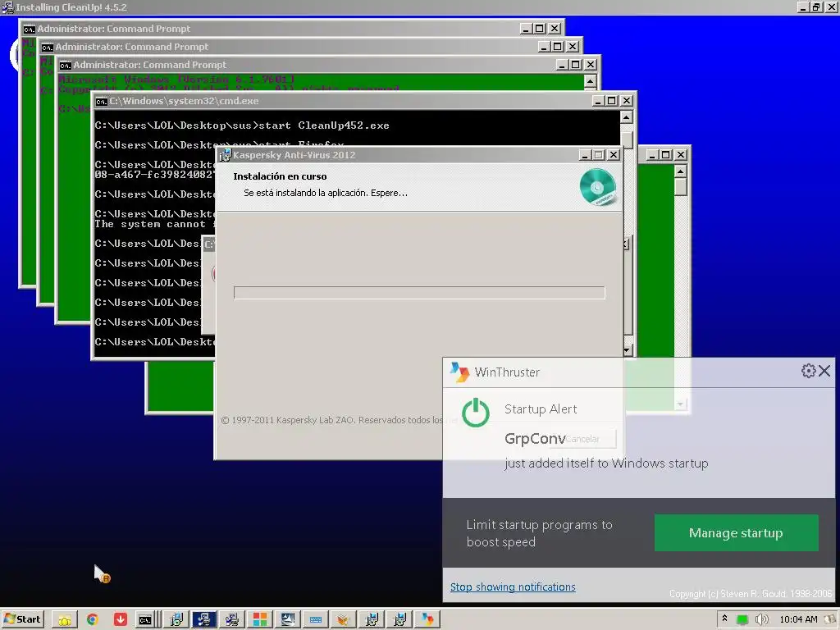Close the backmost Administrator: Command Prompt window

click(x=555, y=29)
